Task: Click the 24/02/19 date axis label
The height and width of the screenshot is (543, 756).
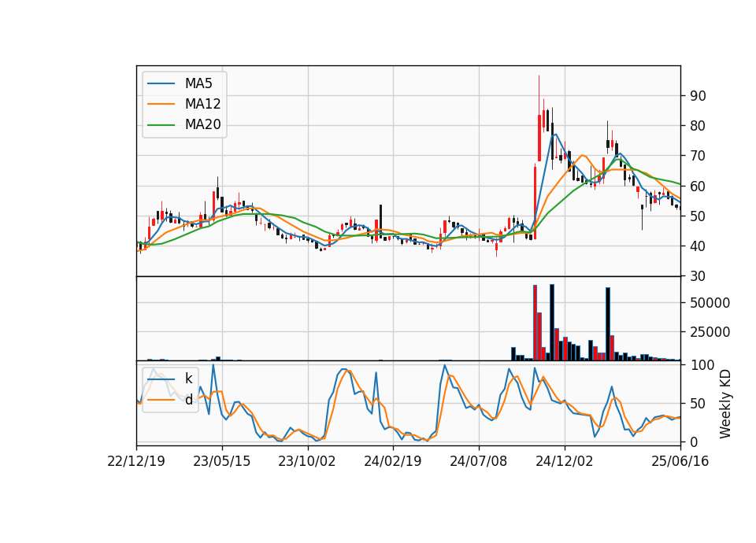Action: pos(393,462)
